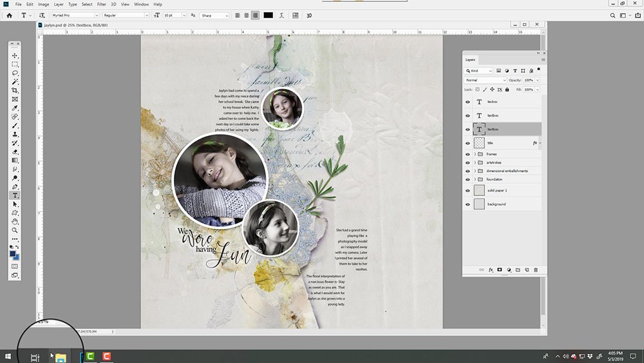Select the Hand tool
Screen dimensions: 644x363
pos(15,222)
